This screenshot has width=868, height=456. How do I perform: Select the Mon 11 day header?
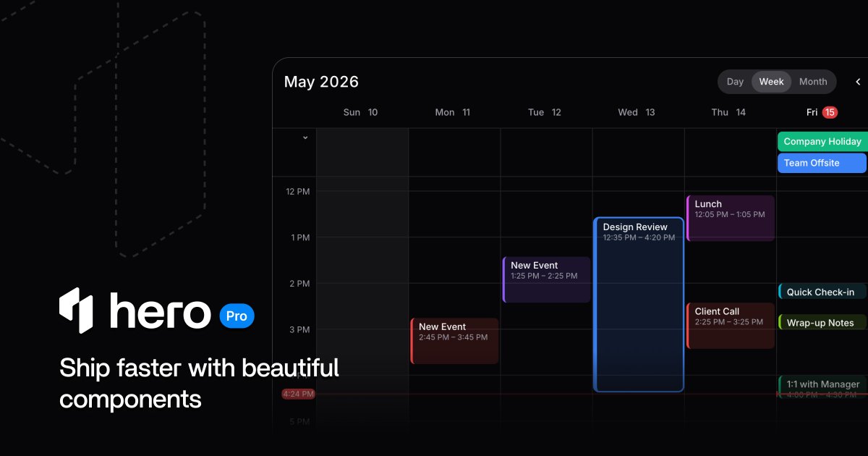tap(453, 112)
